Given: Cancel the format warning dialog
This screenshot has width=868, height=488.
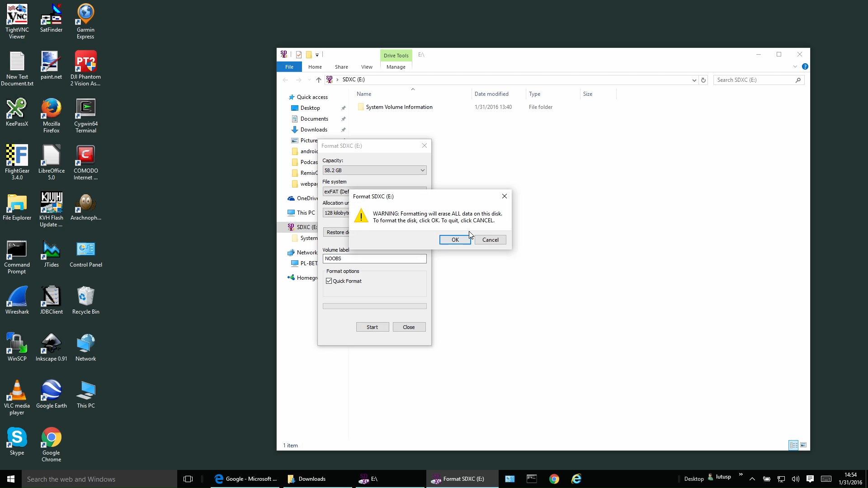Looking at the screenshot, I should pyautogui.click(x=490, y=240).
